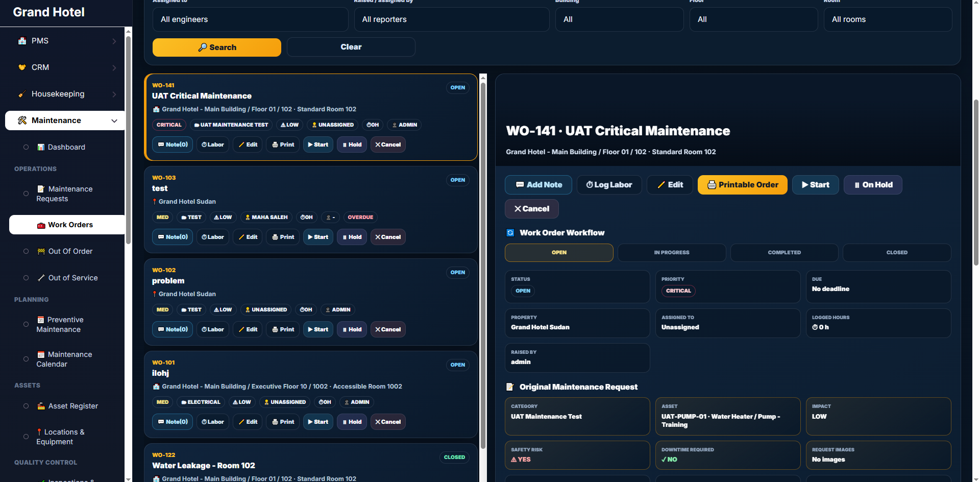Image resolution: width=980 pixels, height=482 pixels.
Task: Select radio bullet beside Asset Register
Action: click(x=26, y=406)
